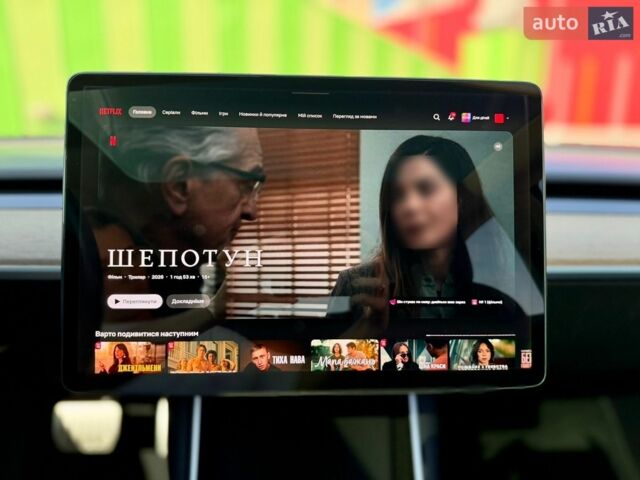Open Новинки й популярне section

(262, 115)
